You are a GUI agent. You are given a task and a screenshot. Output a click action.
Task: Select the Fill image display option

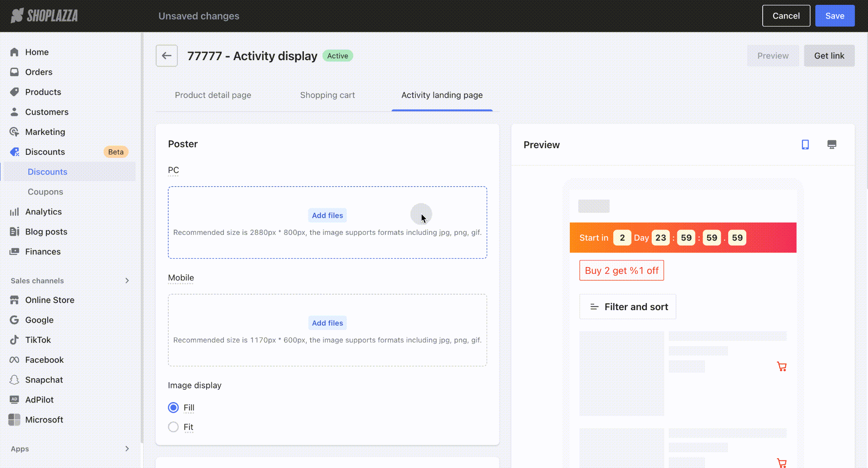[x=173, y=407]
